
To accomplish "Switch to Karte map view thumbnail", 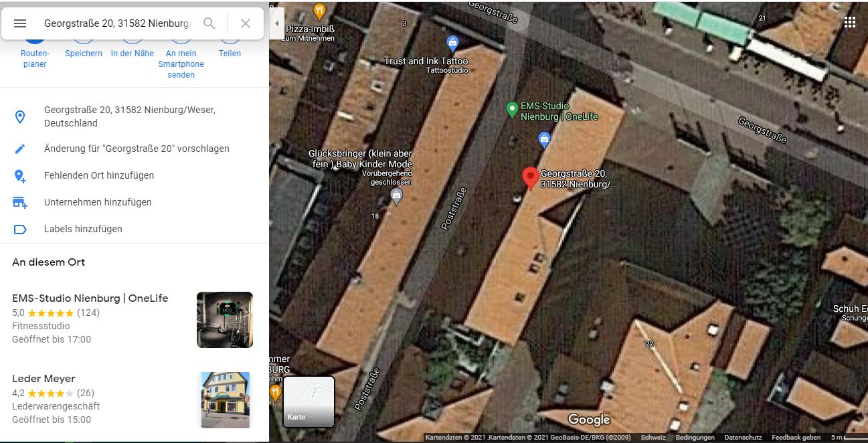I will 309,402.
